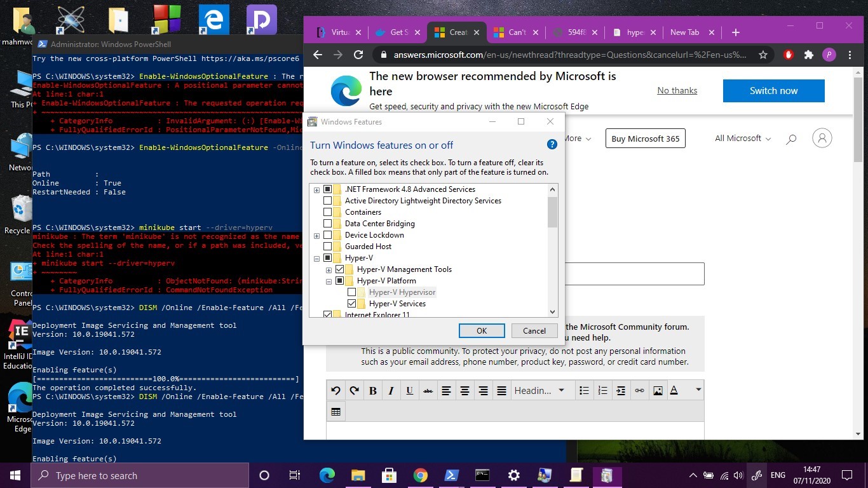This screenshot has width=868, height=488.
Task: Align text left in the editor
Action: [x=447, y=391]
